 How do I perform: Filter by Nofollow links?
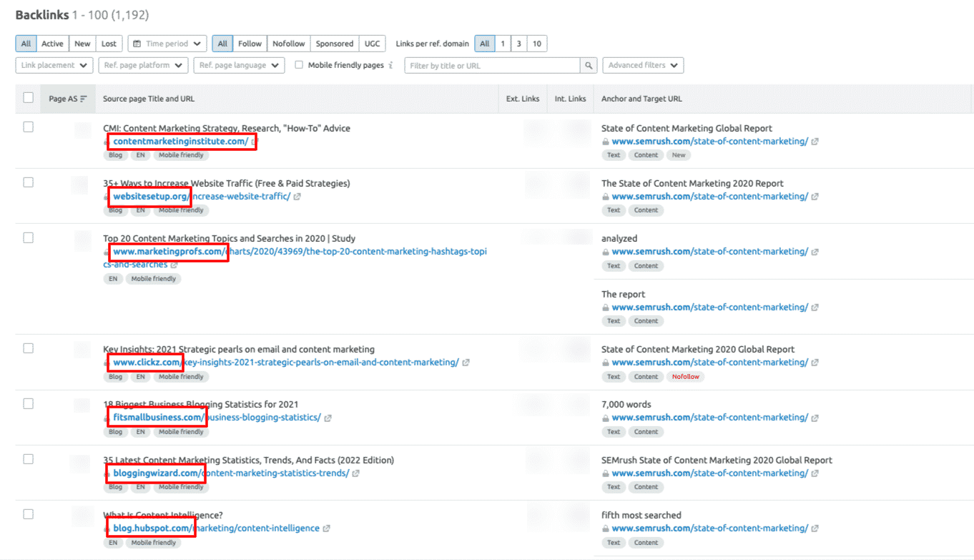coord(289,44)
